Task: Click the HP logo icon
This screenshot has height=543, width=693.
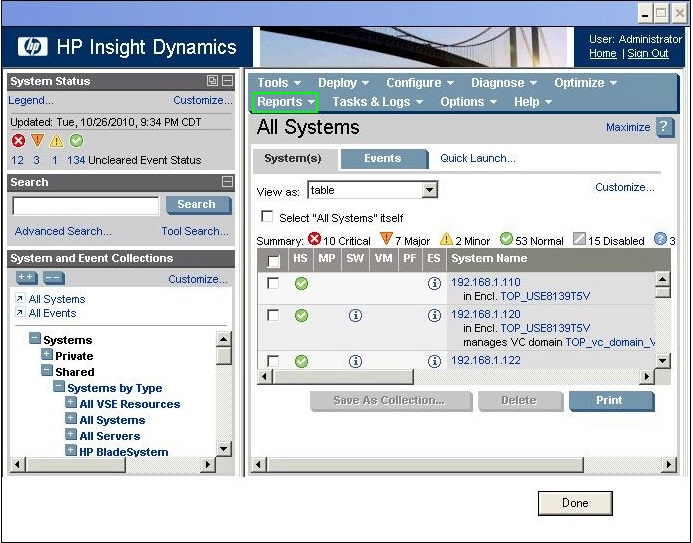Action: (32, 47)
